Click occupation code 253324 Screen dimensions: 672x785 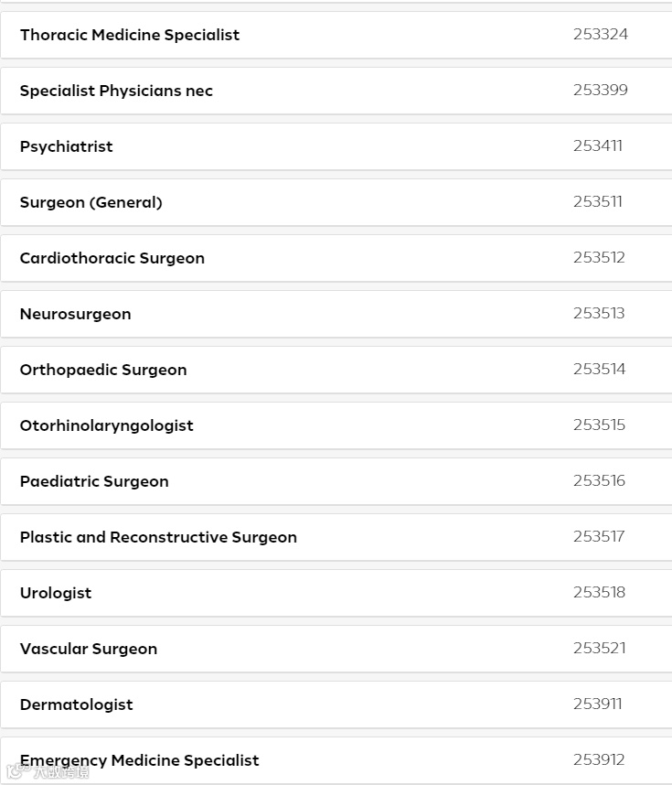tap(601, 35)
